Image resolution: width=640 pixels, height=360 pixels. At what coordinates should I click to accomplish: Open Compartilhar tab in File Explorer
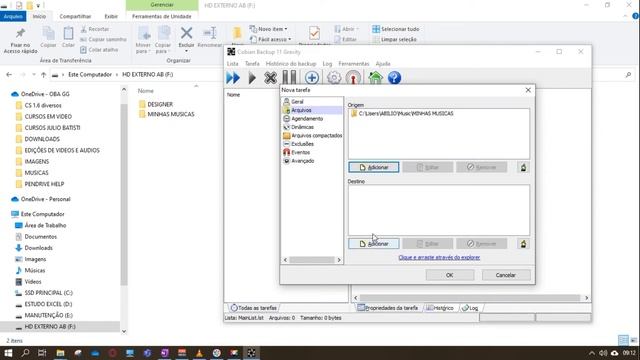coord(75,16)
